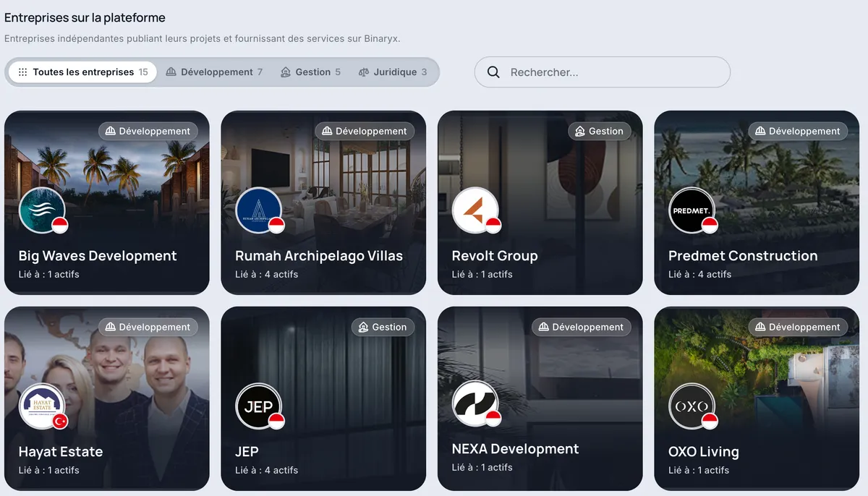Switch to the Juridique filter tab
The width and height of the screenshot is (868, 496).
point(392,72)
